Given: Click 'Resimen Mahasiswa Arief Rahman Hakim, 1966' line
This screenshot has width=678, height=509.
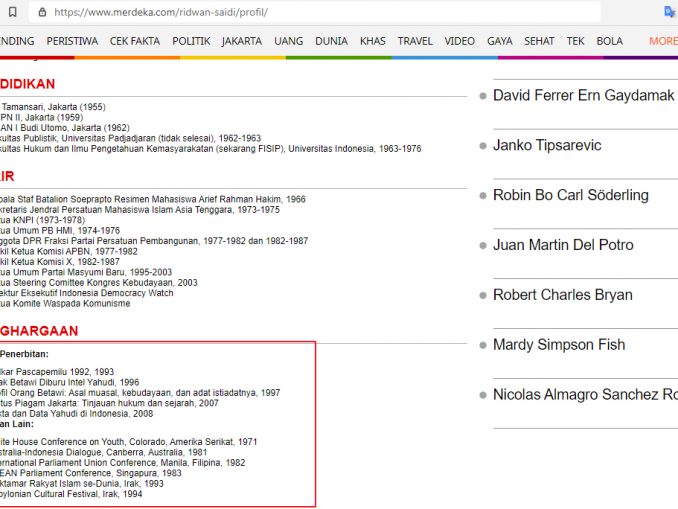Looking at the screenshot, I should tap(153, 199).
